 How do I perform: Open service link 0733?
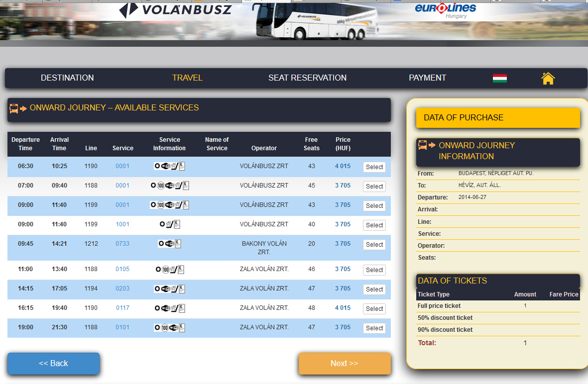[122, 244]
